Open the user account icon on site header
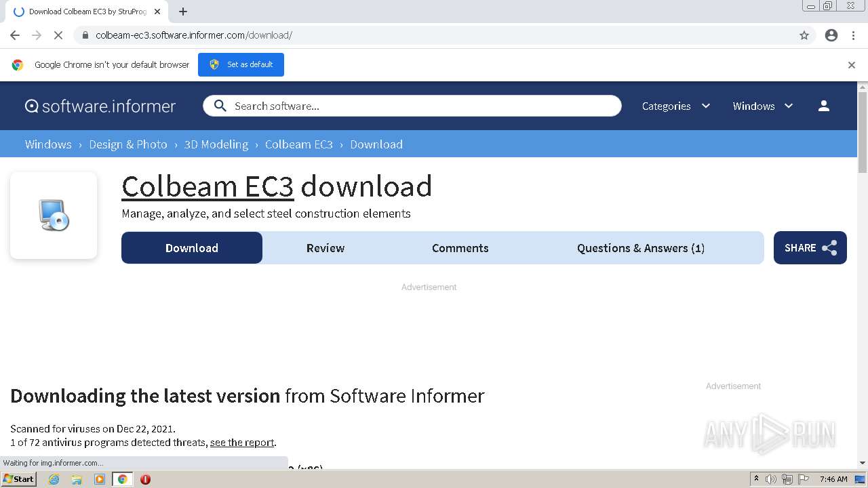Viewport: 868px width, 488px height. coord(824,106)
